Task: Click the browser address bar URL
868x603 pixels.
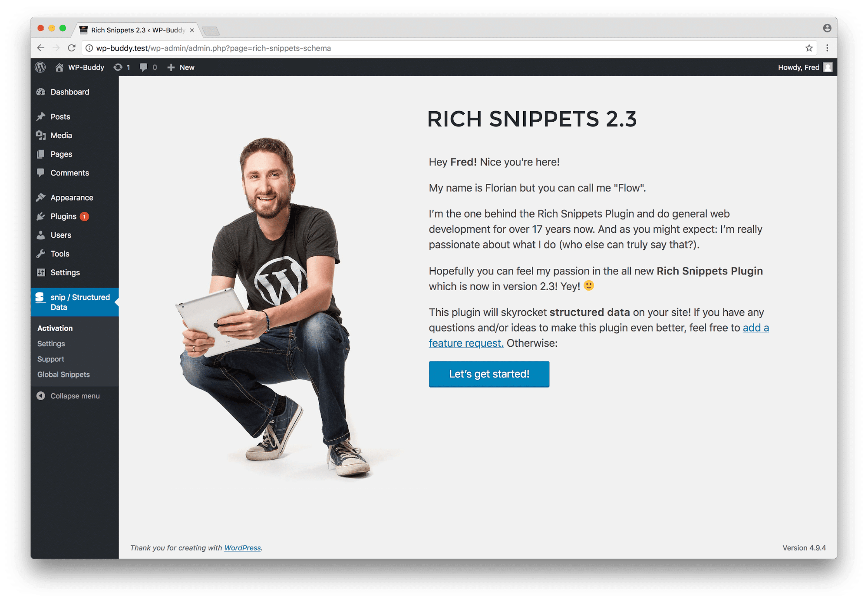Action: (213, 48)
